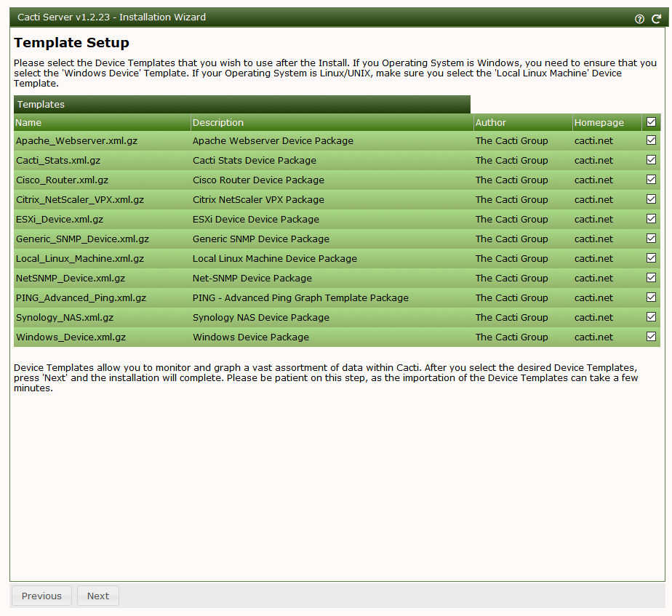Click the Name column header
Image resolution: width=672 pixels, height=616 pixels.
[102, 123]
